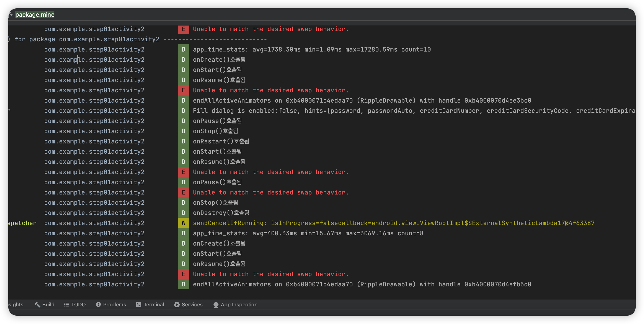This screenshot has width=644, height=324.
Task: Click the sendCancelIfRunning warning message
Action: pyautogui.click(x=394, y=223)
